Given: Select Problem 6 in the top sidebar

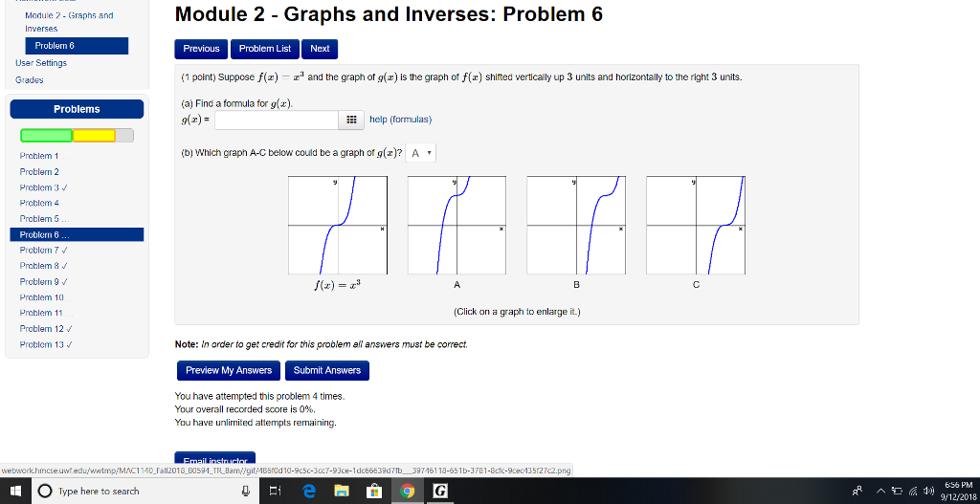Looking at the screenshot, I should (77, 46).
